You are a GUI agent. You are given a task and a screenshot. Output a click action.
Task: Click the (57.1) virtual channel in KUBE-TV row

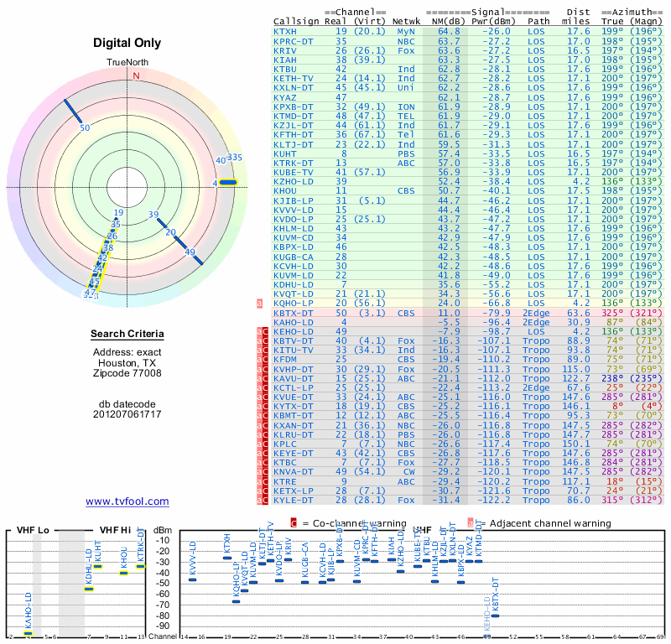370,173
